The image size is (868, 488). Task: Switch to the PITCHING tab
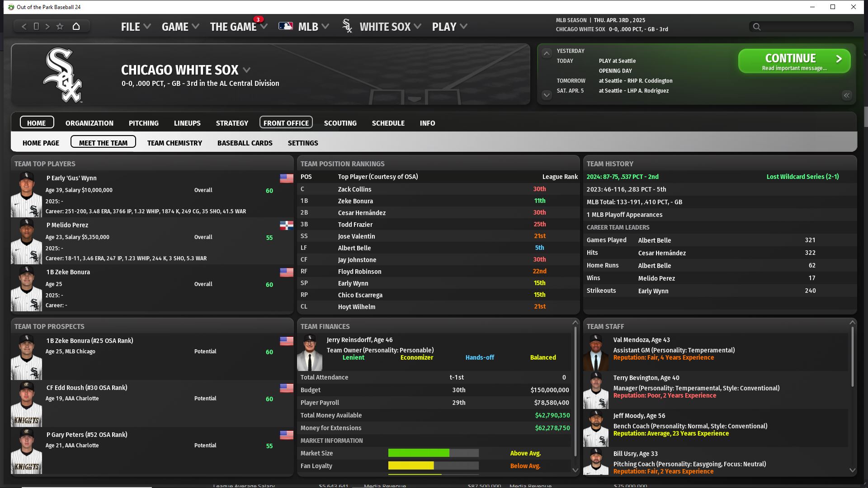143,123
